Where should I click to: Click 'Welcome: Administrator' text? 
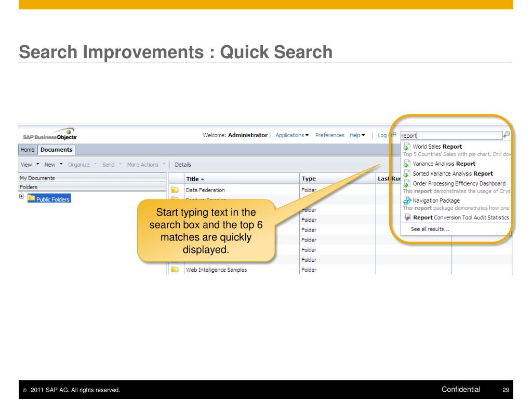point(235,135)
